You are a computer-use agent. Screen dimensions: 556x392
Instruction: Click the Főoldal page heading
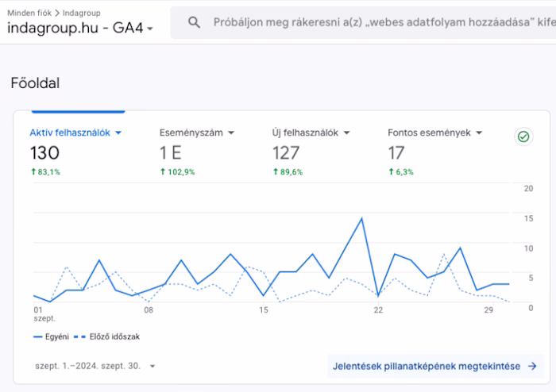(35, 83)
